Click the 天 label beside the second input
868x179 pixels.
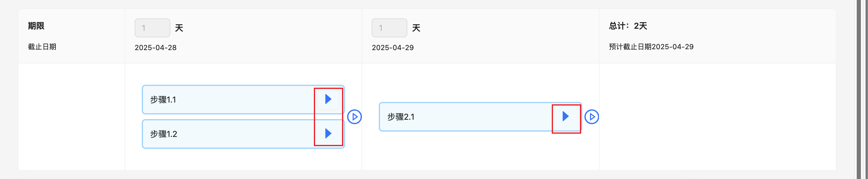tap(416, 28)
